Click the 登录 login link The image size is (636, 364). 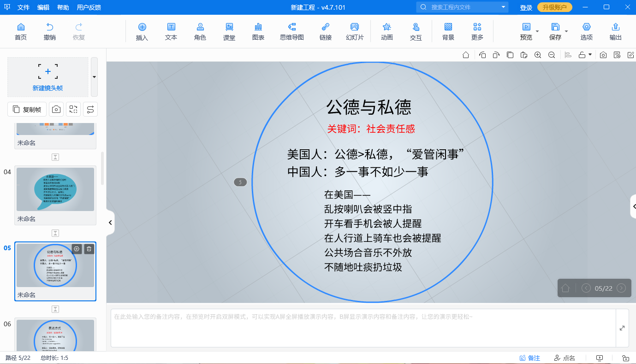pyautogui.click(x=526, y=7)
